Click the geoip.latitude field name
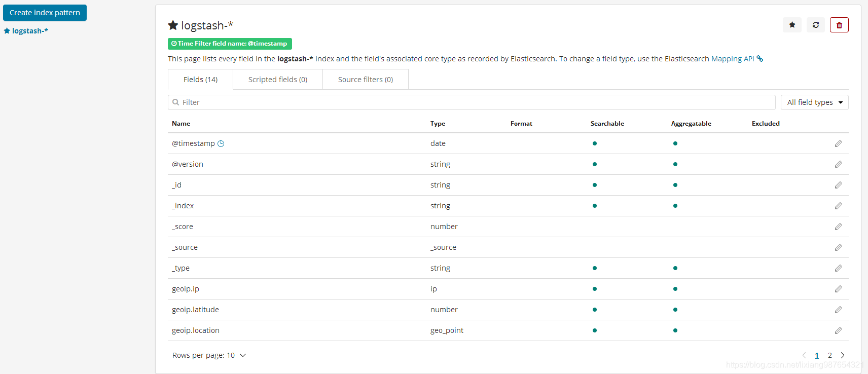The image size is (868, 374). pyautogui.click(x=195, y=310)
